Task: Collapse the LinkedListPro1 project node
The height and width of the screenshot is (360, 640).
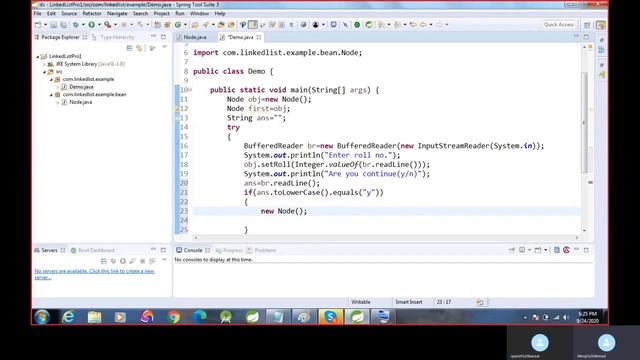Action: click(38, 57)
